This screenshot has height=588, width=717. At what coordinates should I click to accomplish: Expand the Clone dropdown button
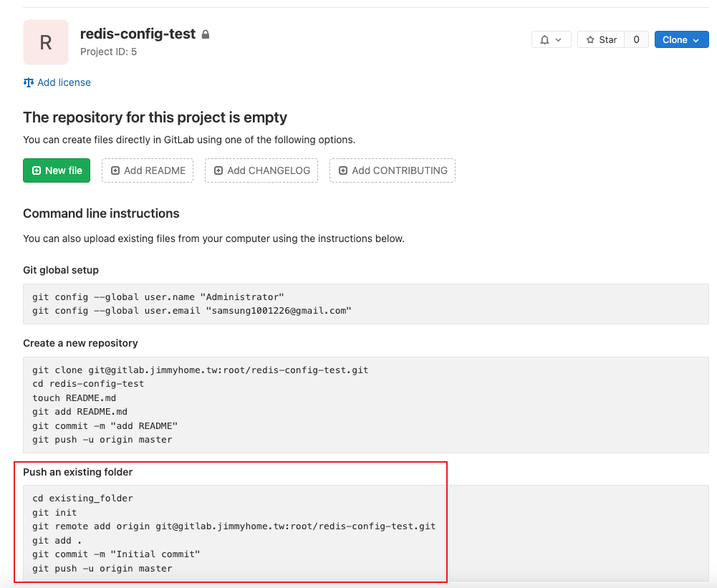680,40
